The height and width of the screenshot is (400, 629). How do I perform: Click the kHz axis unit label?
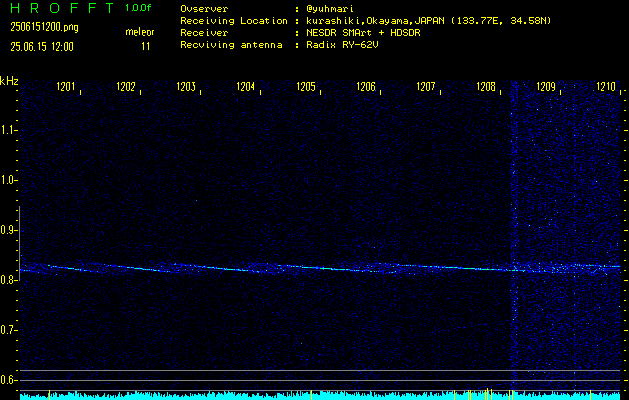click(9, 81)
